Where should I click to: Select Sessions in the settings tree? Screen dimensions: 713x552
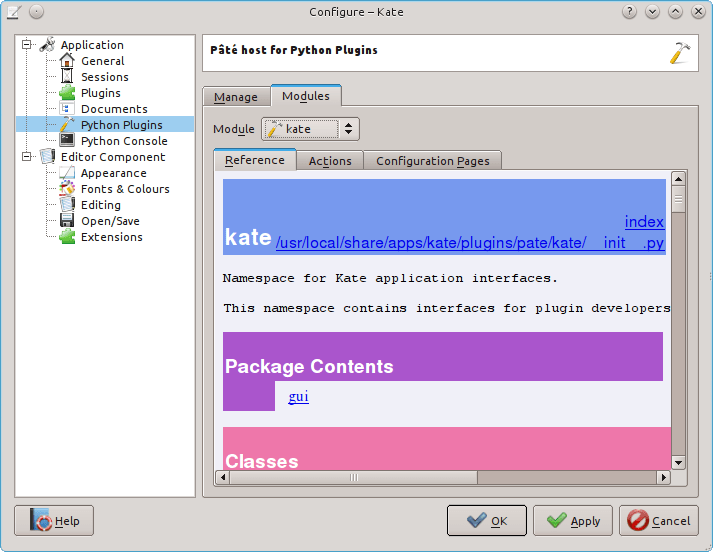tap(105, 77)
